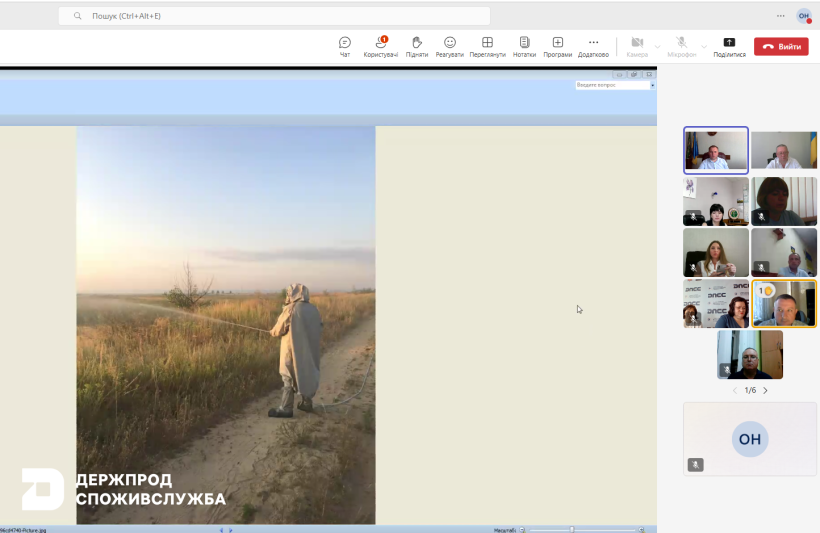Screen dimensions: 820x533
Task: Change layout with Переглянути icon
Action: (x=487, y=46)
